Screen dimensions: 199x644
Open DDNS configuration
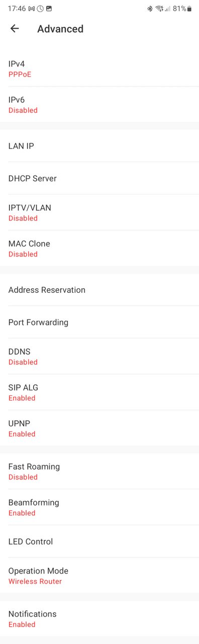pos(99,356)
